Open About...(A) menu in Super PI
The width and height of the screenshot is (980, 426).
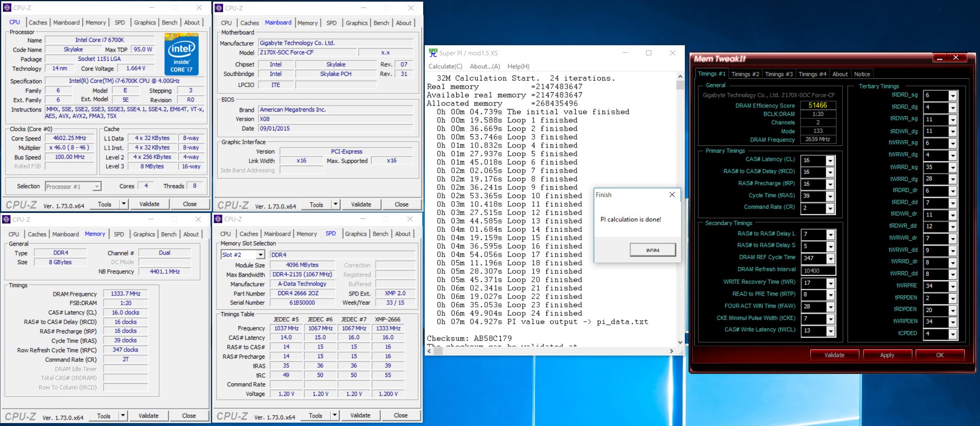485,66
